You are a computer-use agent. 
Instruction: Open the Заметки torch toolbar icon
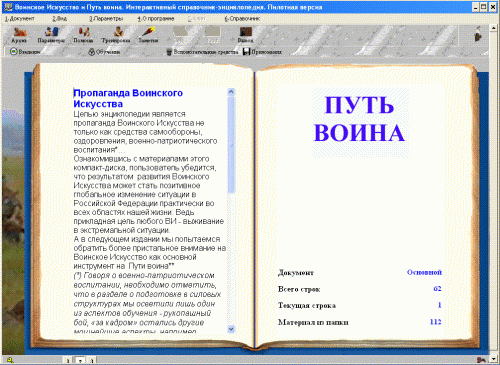(148, 35)
